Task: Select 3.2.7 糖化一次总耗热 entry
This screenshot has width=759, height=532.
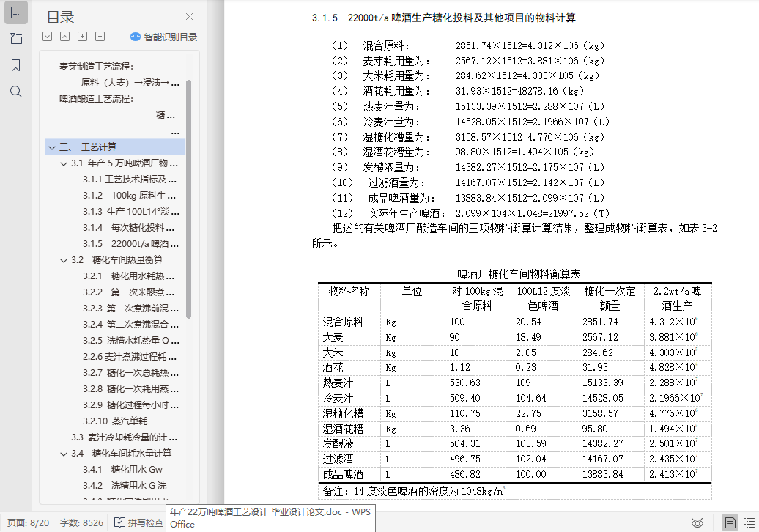Action: pyautogui.click(x=130, y=373)
